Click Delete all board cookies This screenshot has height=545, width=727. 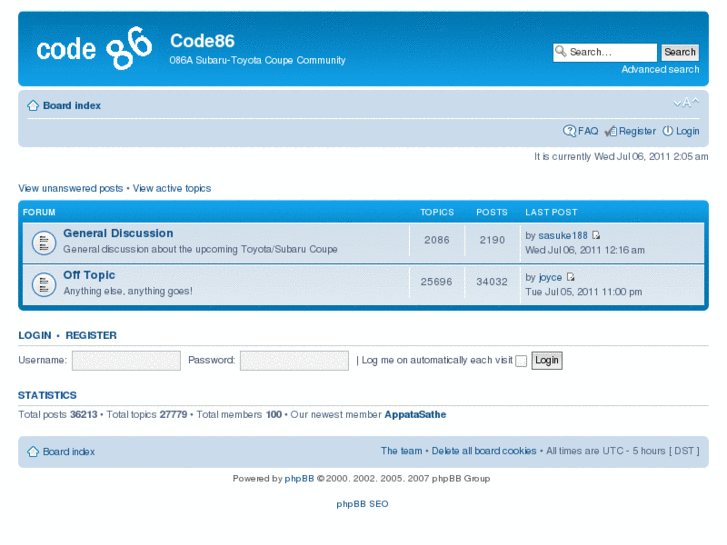[x=484, y=451]
